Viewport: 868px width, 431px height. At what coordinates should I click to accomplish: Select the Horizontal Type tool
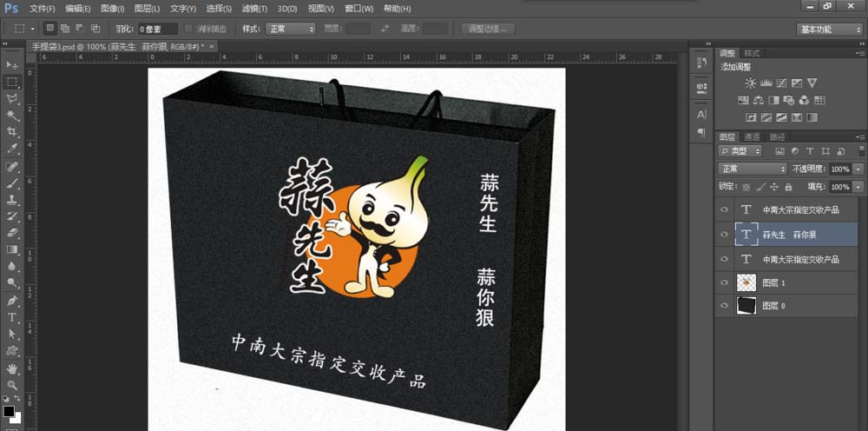pos(11,317)
